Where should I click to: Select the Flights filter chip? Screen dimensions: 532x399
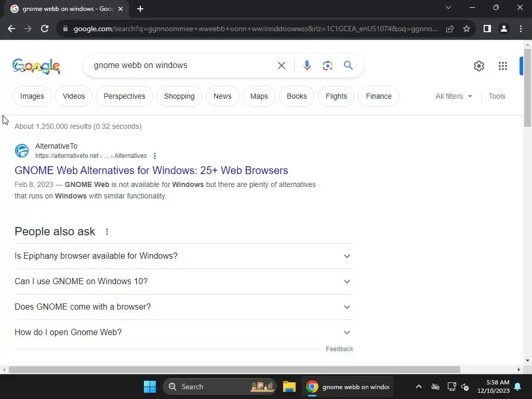(336, 96)
